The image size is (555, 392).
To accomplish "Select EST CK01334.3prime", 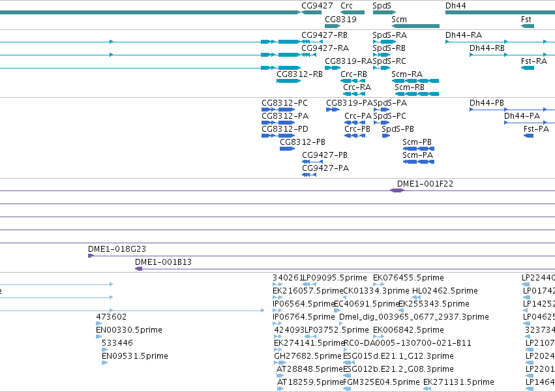I will click(x=376, y=291).
